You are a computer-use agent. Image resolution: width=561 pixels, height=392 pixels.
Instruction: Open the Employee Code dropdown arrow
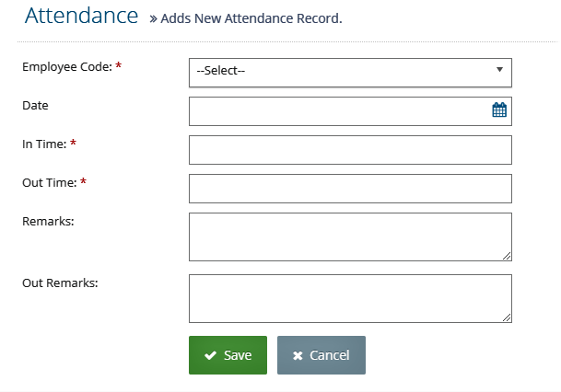tap(499, 70)
